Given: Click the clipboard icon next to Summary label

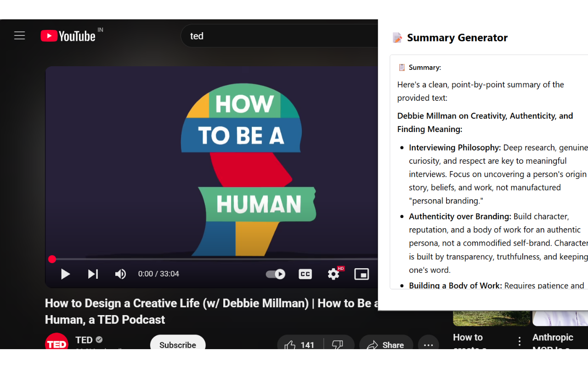Looking at the screenshot, I should (x=401, y=68).
